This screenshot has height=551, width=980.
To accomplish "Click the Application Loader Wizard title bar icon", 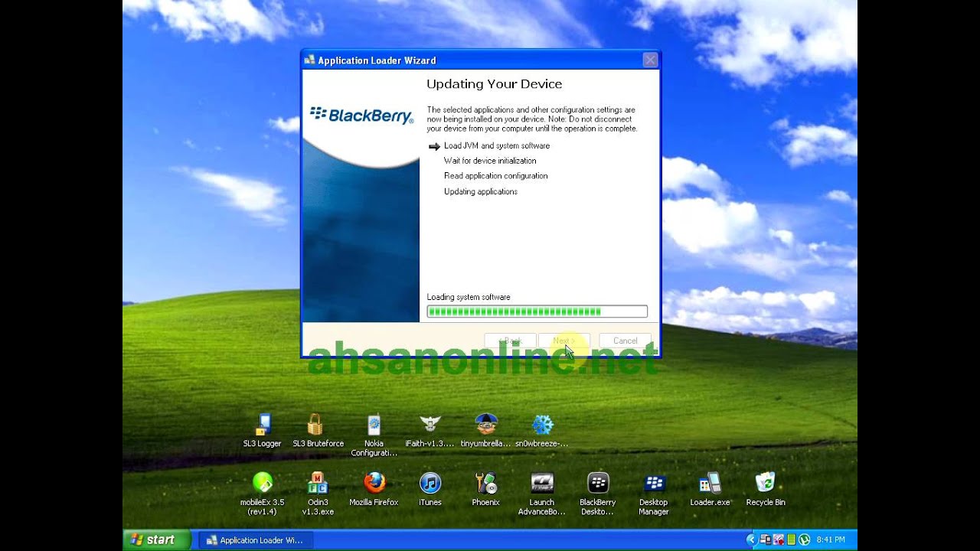I will 309,60.
